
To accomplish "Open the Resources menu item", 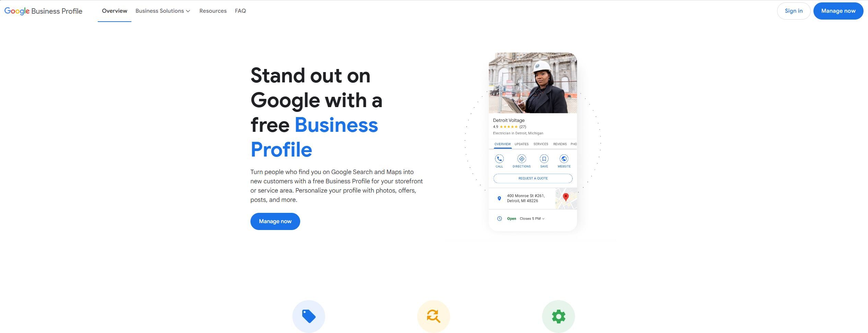I will click(213, 11).
